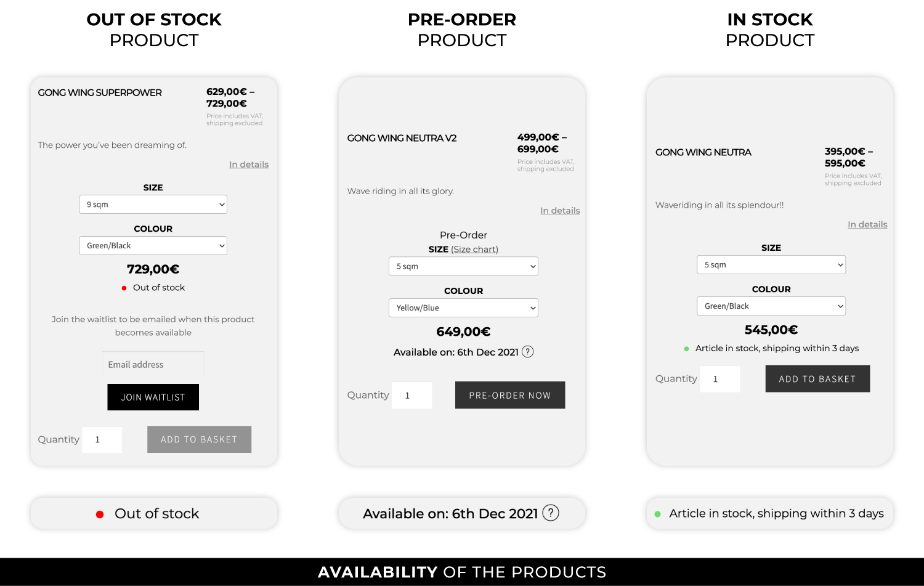Open the Green/Black colour dropdown for Superpower
This screenshot has width=924, height=586.
coord(153,246)
